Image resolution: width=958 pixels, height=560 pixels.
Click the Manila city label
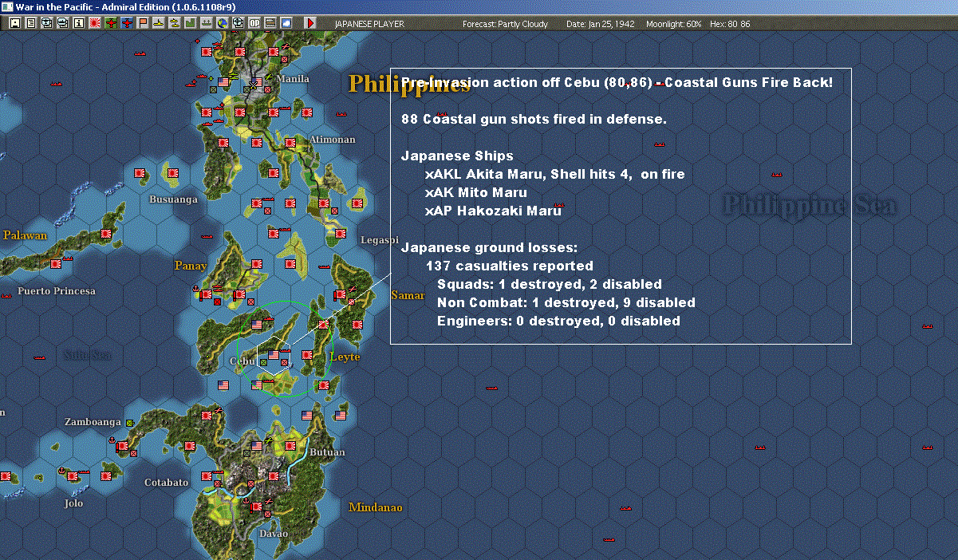(x=294, y=79)
